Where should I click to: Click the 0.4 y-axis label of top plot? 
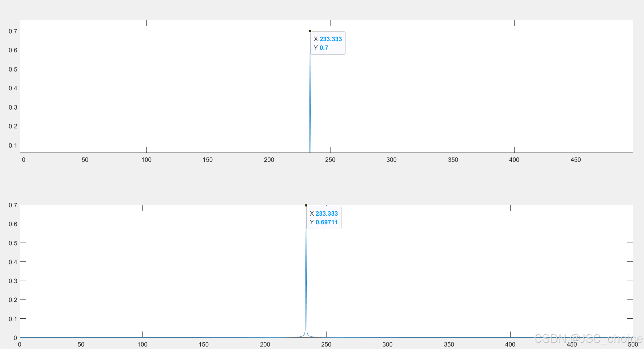[13, 88]
